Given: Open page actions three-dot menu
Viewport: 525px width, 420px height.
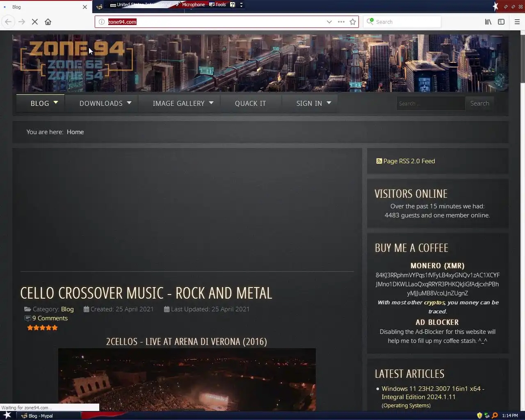Looking at the screenshot, I should [x=341, y=22].
